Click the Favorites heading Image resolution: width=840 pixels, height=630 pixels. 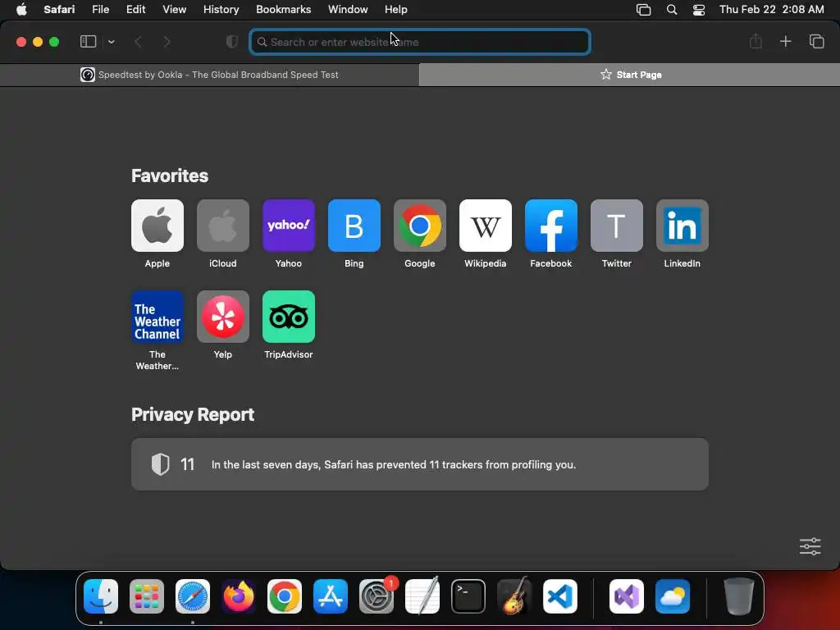coord(170,176)
